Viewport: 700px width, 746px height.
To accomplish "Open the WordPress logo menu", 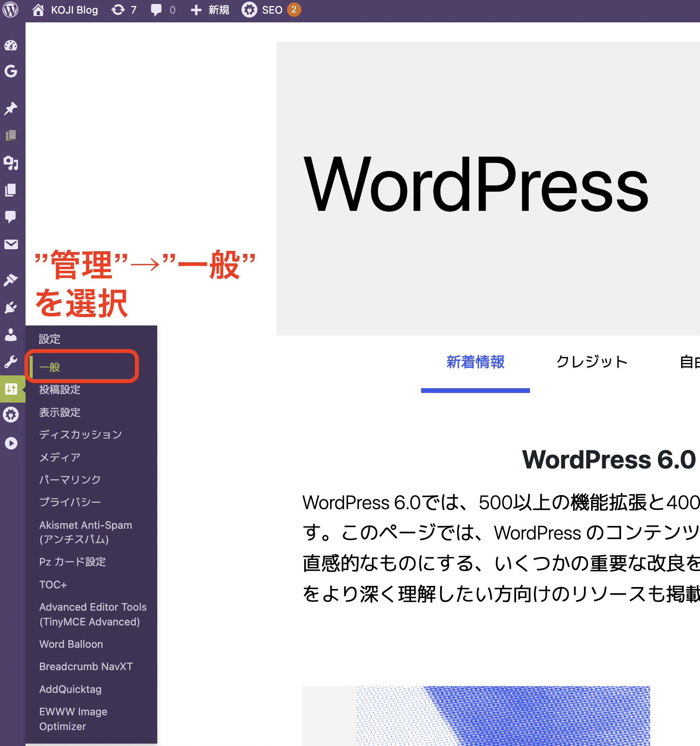I will pos(11,10).
